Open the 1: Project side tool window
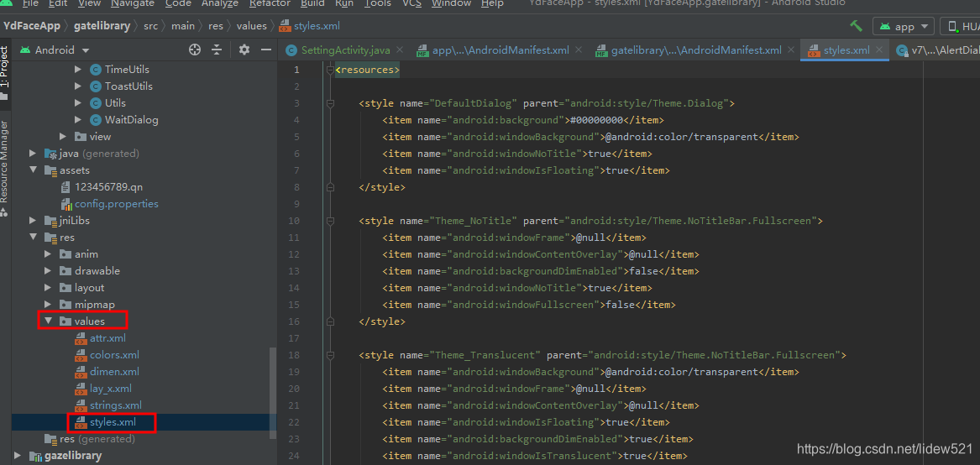Viewport: 980px width, 465px height. (4, 73)
